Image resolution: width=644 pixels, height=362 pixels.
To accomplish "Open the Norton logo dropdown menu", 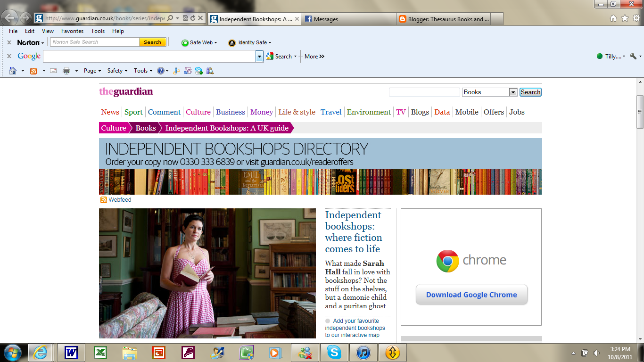I will [x=31, y=42].
